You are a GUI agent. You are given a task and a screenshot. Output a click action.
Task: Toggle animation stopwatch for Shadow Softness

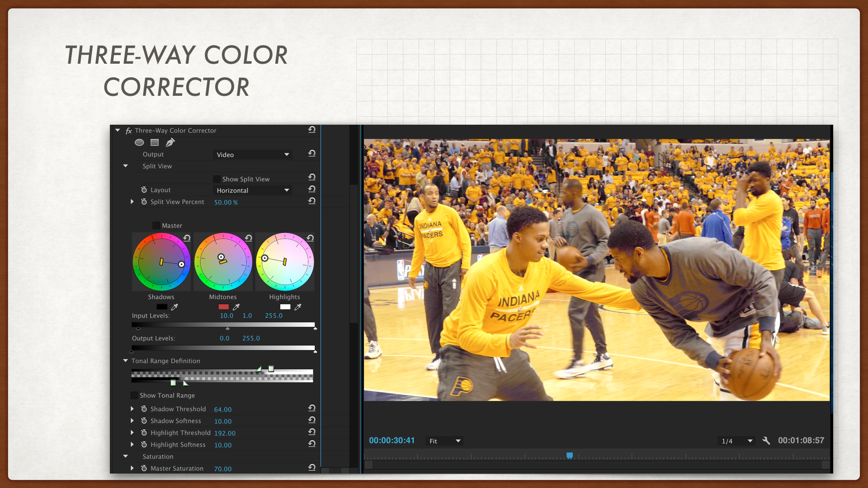144,421
